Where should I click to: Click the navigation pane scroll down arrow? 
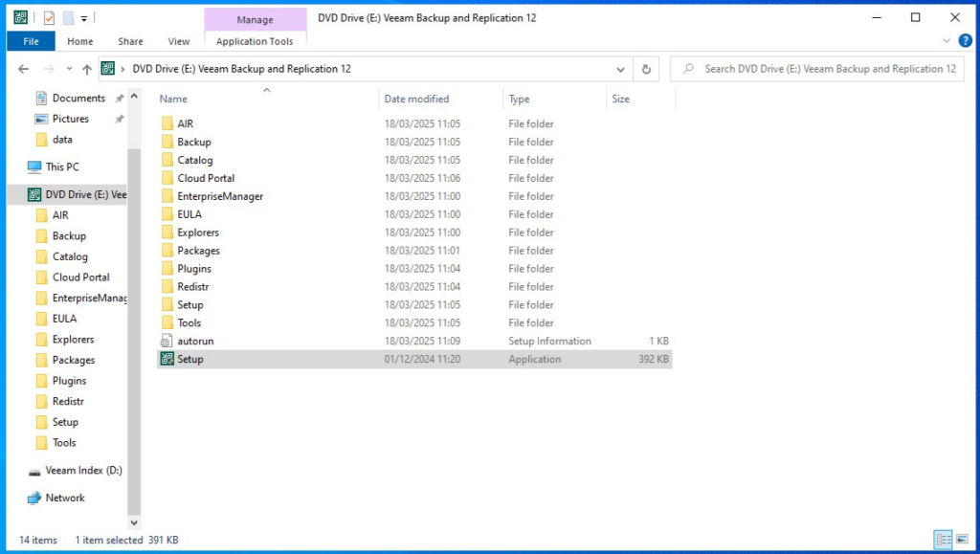[x=134, y=522]
